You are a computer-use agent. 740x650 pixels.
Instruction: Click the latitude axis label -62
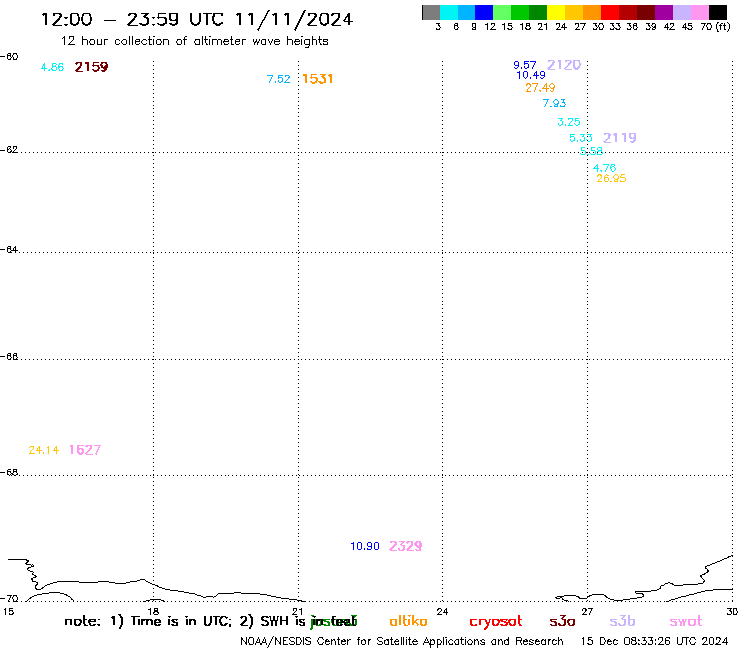click(x=9, y=150)
